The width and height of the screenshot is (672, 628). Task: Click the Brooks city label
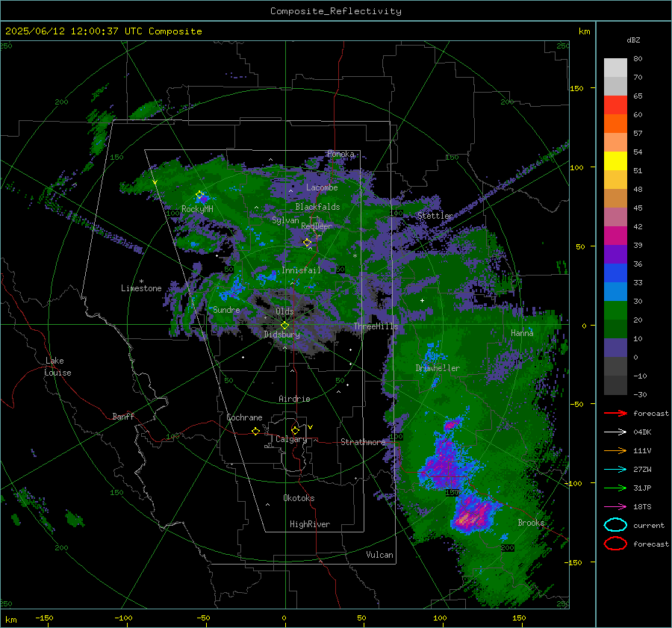(531, 523)
